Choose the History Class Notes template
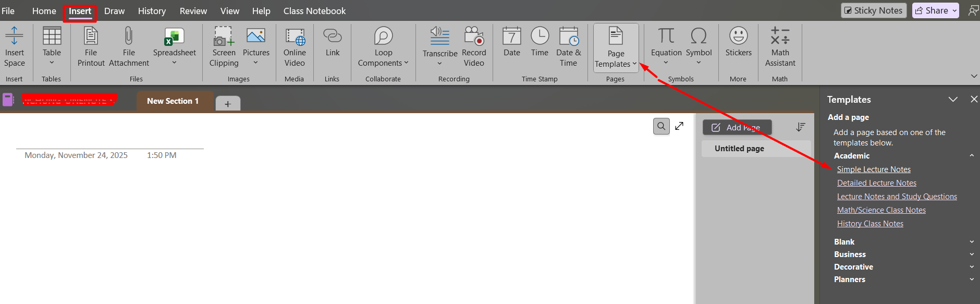The image size is (980, 304). pyautogui.click(x=870, y=224)
